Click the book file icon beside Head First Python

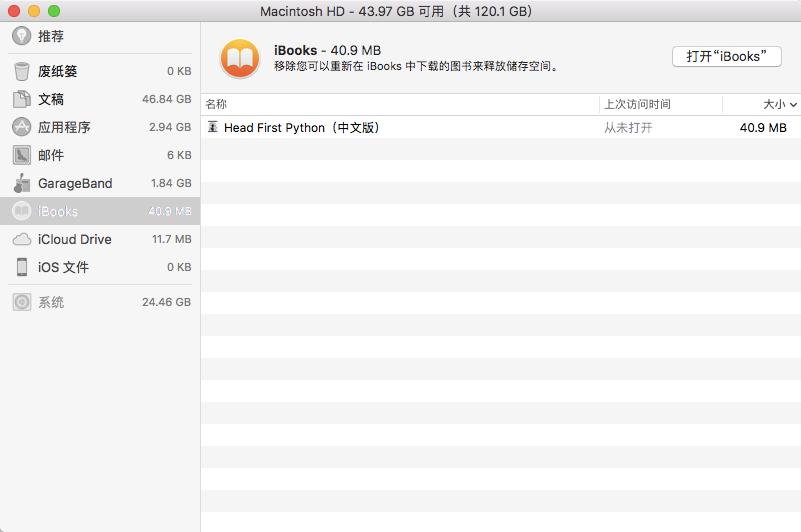pos(213,128)
